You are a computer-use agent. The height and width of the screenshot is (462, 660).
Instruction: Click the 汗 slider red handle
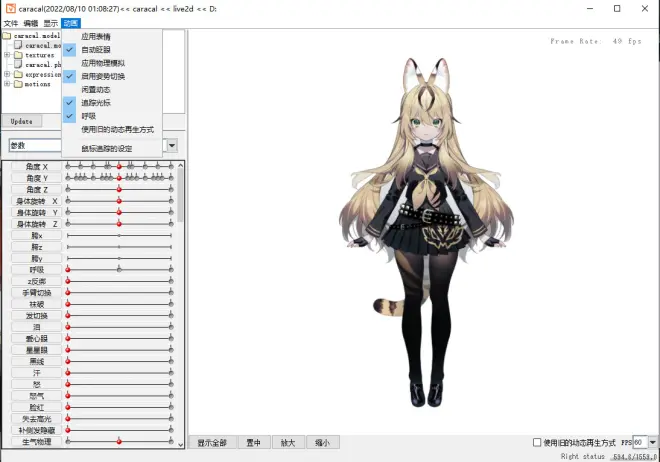click(x=68, y=373)
